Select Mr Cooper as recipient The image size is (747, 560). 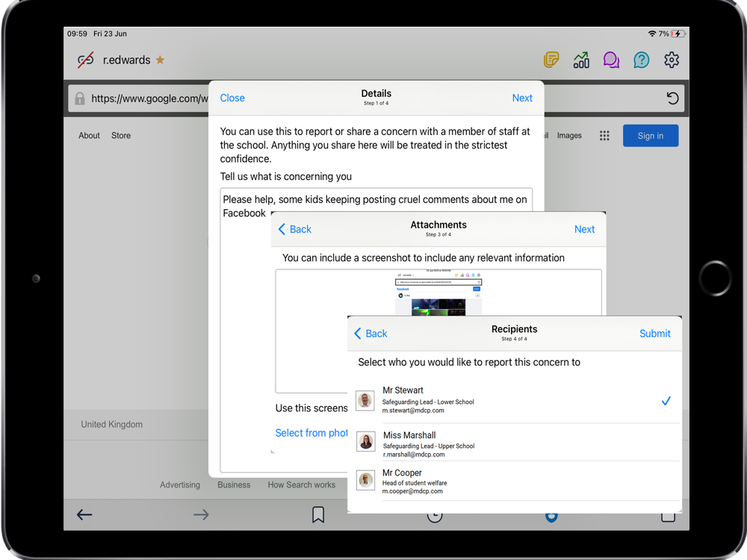point(518,481)
